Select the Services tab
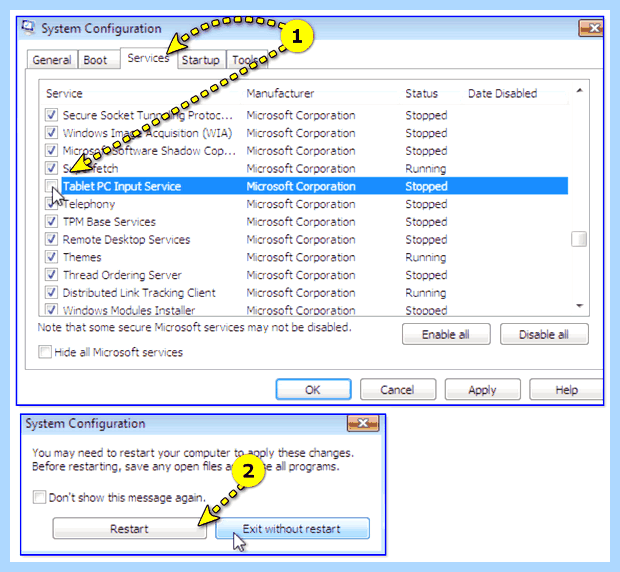620x572 pixels. 148,58
